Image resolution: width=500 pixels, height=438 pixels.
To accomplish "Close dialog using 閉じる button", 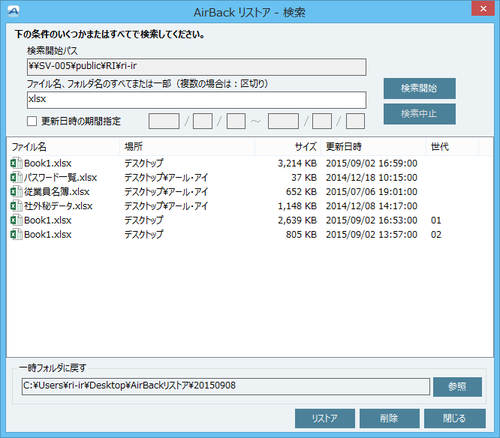I will coord(455,418).
